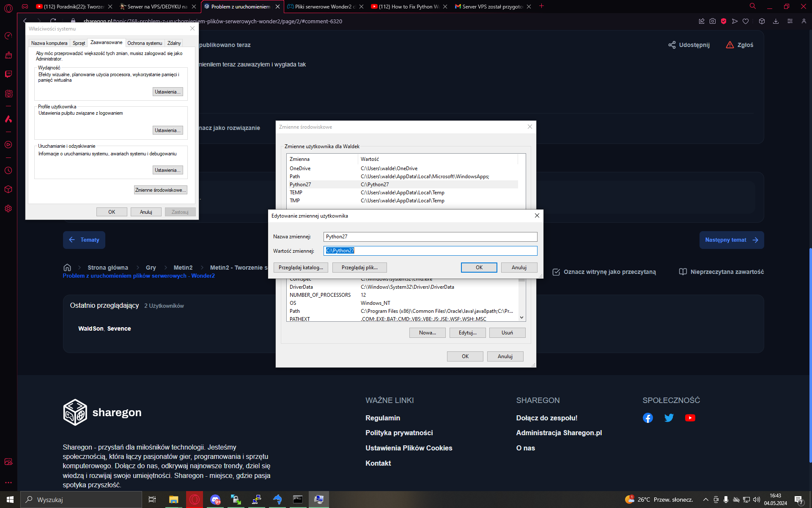The width and height of the screenshot is (812, 508).
Task: Open File Explorer from the taskbar
Action: [x=173, y=500]
